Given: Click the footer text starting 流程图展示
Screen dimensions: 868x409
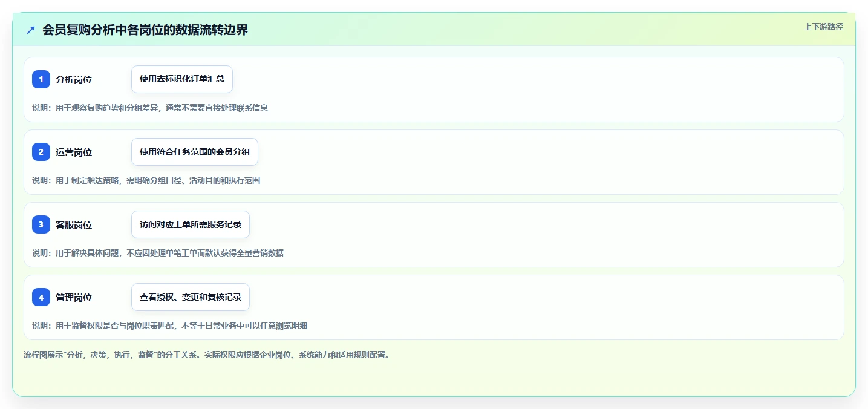Looking at the screenshot, I should [x=206, y=355].
